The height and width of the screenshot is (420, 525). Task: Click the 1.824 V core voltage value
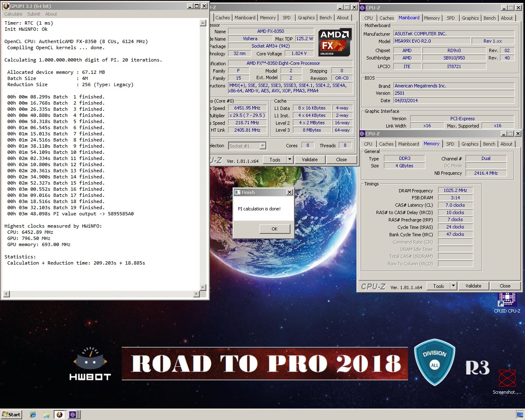click(x=299, y=53)
